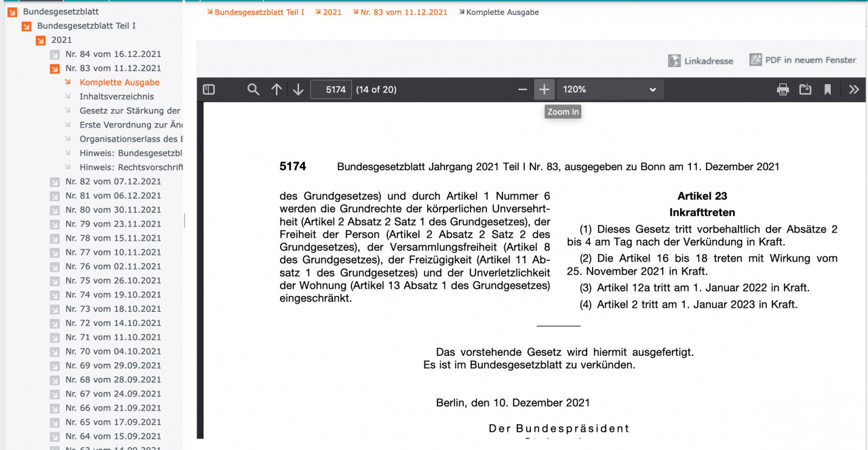
Task: Click the Nr. 83 vom 11.12.2021 breadcrumb
Action: pyautogui.click(x=403, y=12)
